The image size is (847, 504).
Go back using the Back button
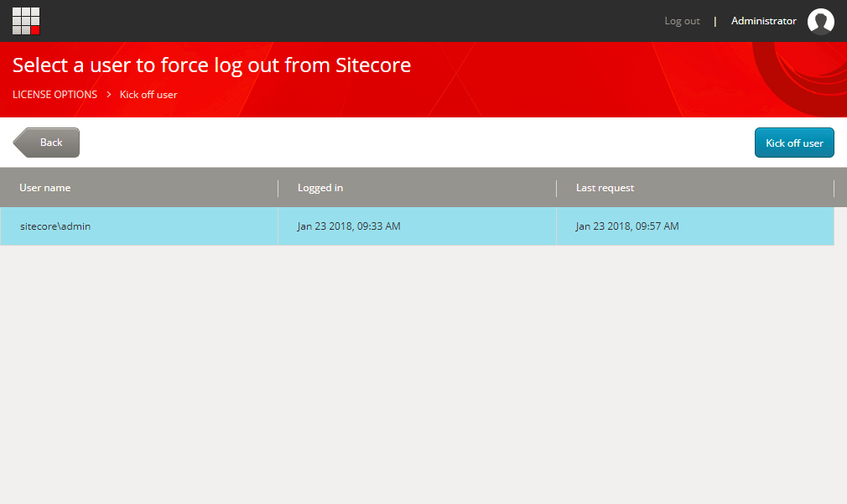46,143
